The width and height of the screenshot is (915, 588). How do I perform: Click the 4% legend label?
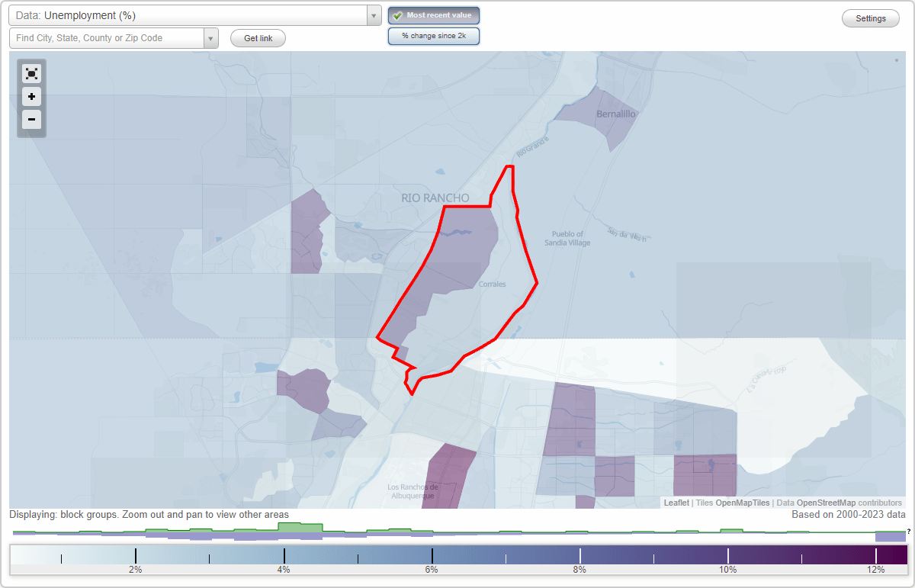coord(283,570)
